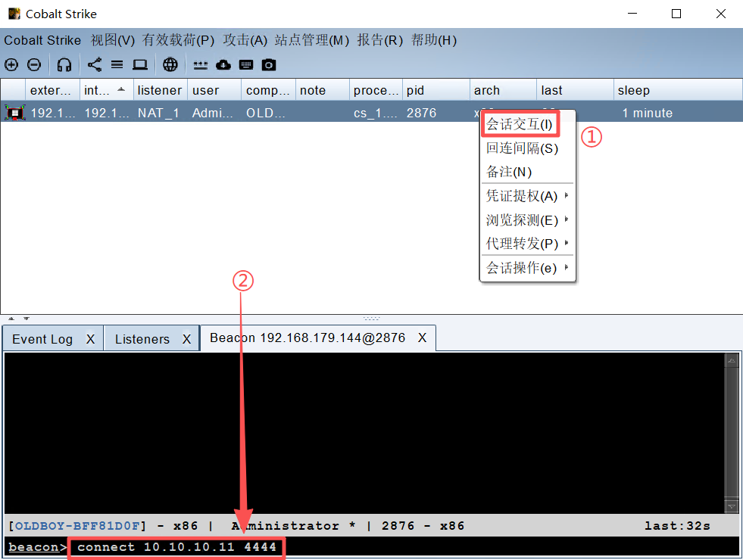This screenshot has height=560, width=743.
Task: Click the last:32s status text
Action: [677, 526]
